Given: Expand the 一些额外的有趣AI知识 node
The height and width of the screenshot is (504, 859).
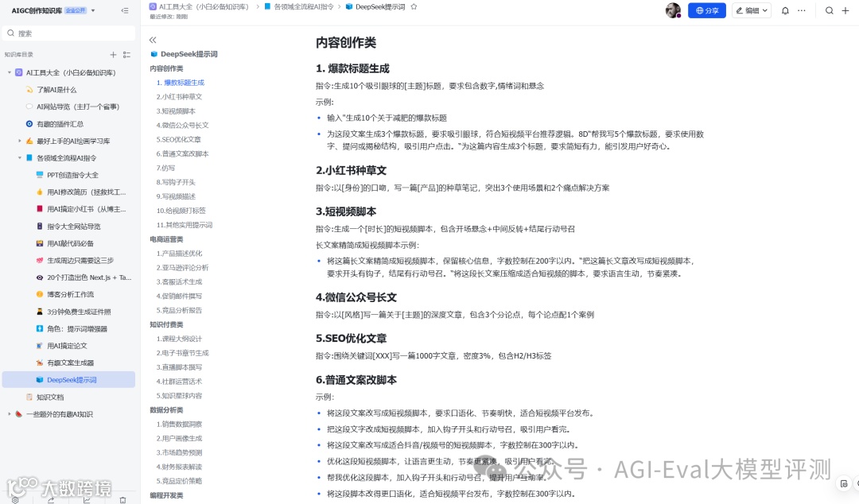Looking at the screenshot, I should pos(10,414).
